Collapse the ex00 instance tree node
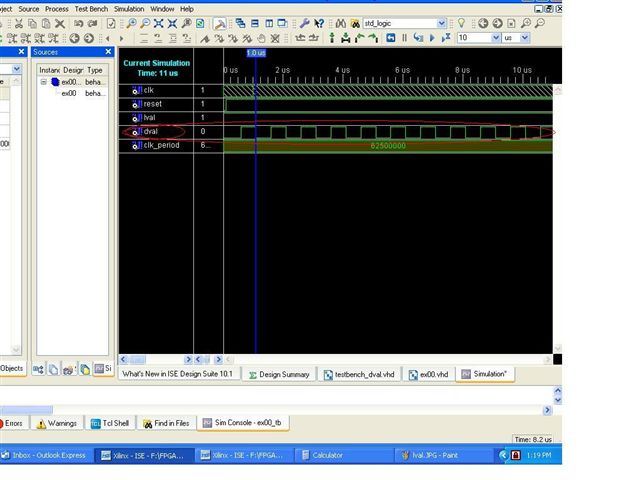 tap(43, 82)
